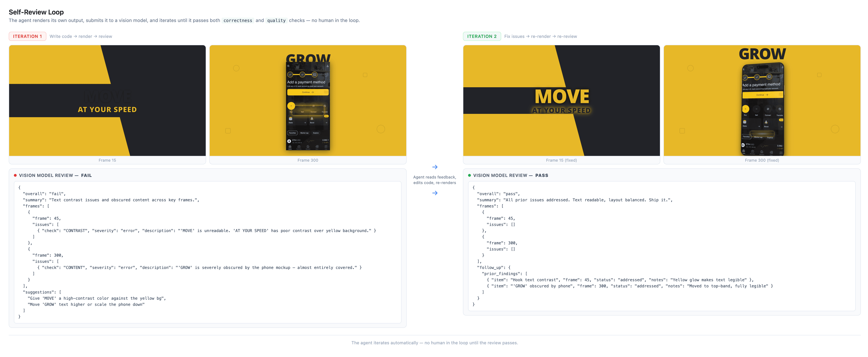Open the Frame 15 (fixed) MOVE thumbnail
The image size is (868, 357).
tap(561, 101)
